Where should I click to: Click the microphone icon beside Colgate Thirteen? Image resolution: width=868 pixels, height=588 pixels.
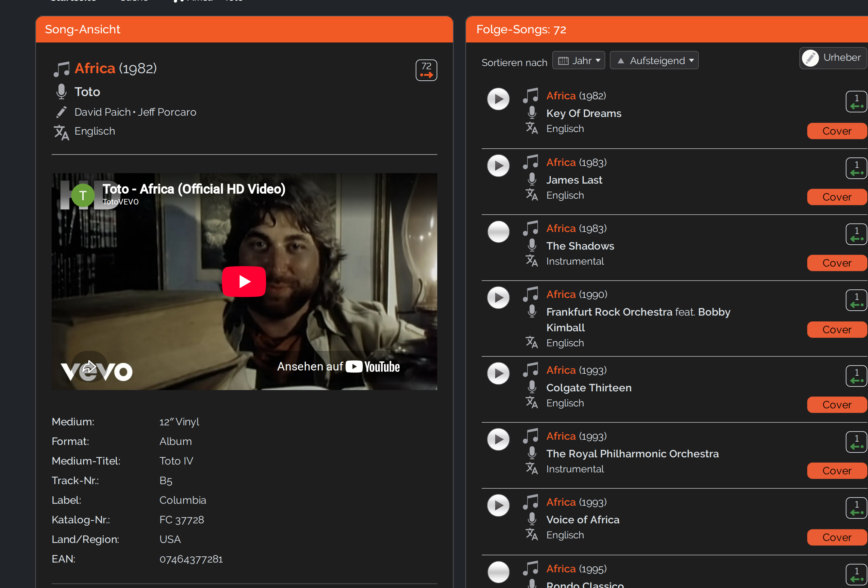[532, 387]
